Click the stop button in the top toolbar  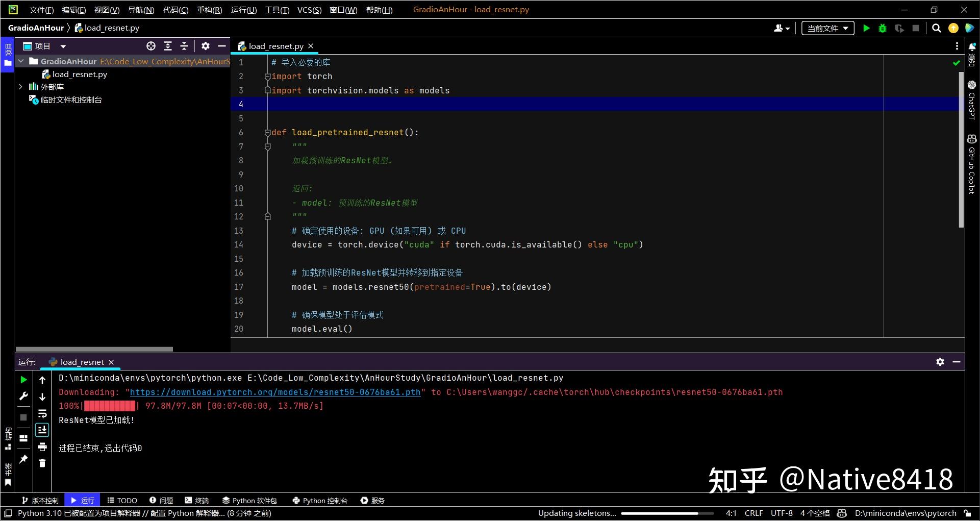(x=916, y=28)
